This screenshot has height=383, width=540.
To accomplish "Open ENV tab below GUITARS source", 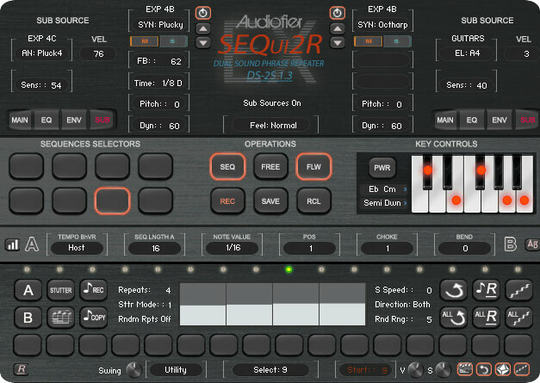I will point(499,120).
